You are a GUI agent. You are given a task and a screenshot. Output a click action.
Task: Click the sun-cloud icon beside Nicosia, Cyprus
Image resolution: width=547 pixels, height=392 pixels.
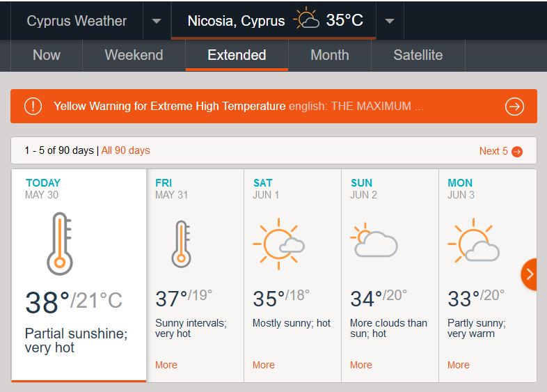(x=306, y=20)
